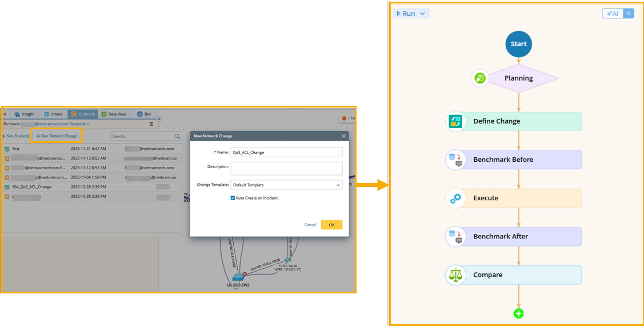Click the Compare scales icon
The image size is (644, 326).
coord(455,275)
